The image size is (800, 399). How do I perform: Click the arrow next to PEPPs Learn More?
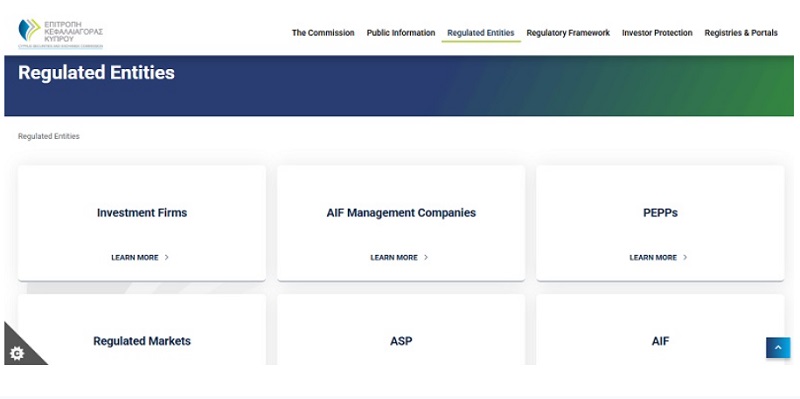[x=685, y=258]
